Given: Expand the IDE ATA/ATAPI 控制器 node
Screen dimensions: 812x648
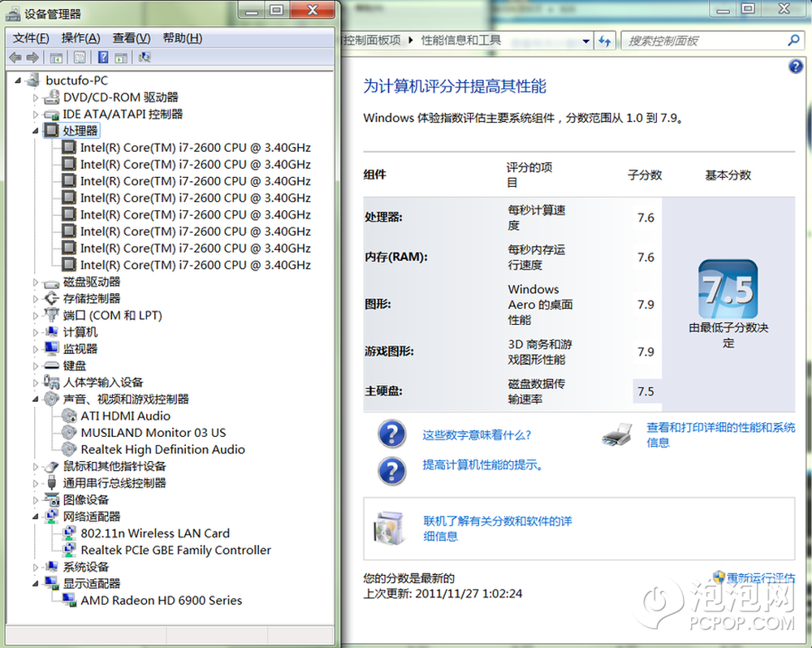Looking at the screenshot, I should (x=36, y=114).
